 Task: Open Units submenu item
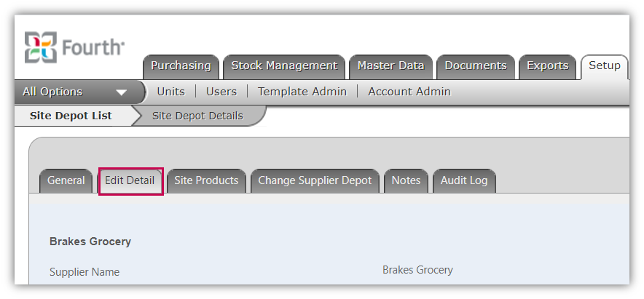(x=171, y=92)
